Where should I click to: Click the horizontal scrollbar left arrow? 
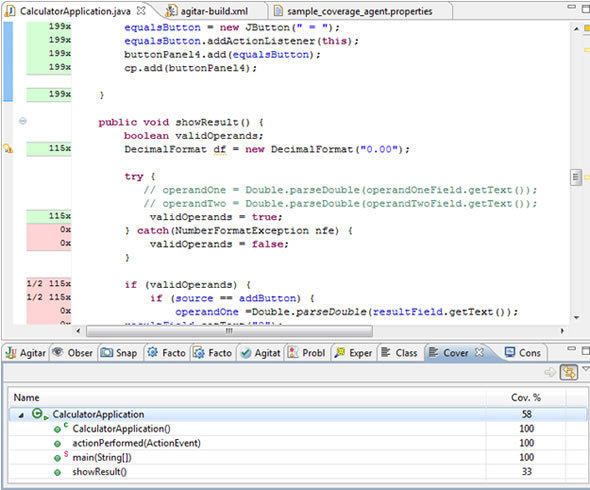pyautogui.click(x=78, y=331)
